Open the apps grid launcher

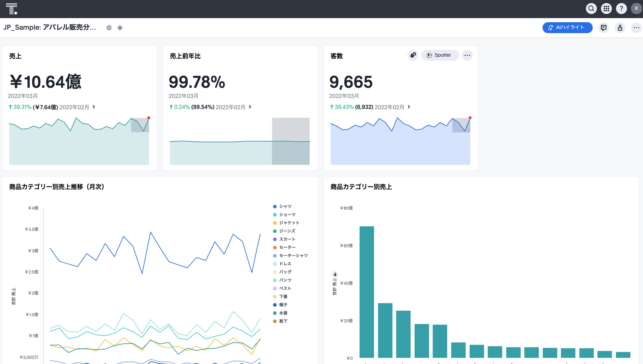click(606, 9)
